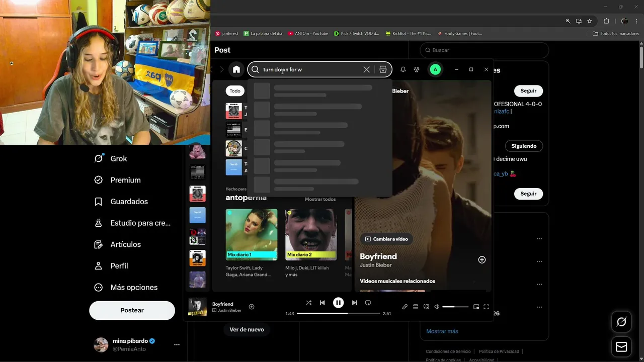Toggle repeat mode
This screenshot has height=362, width=644.
[368, 303]
